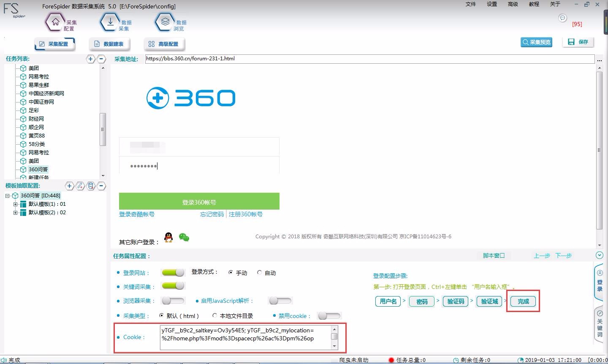Toggle the 登录网站 switch
Viewport: 608px width, 364px height.
tap(173, 272)
